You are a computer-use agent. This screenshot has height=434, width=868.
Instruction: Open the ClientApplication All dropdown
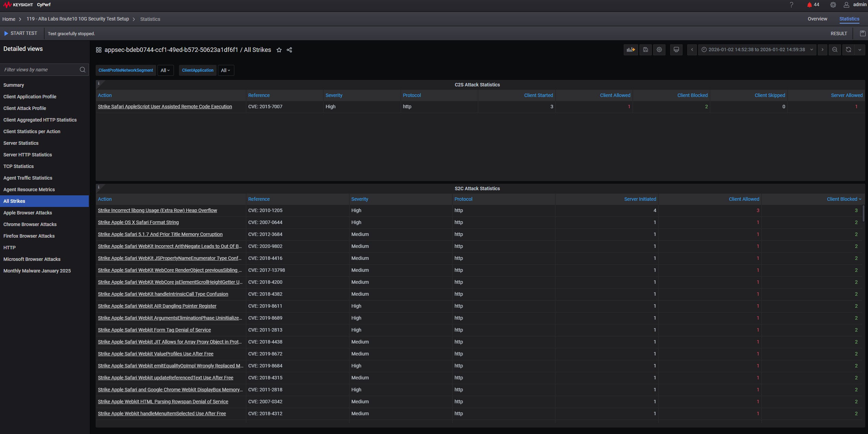click(225, 70)
